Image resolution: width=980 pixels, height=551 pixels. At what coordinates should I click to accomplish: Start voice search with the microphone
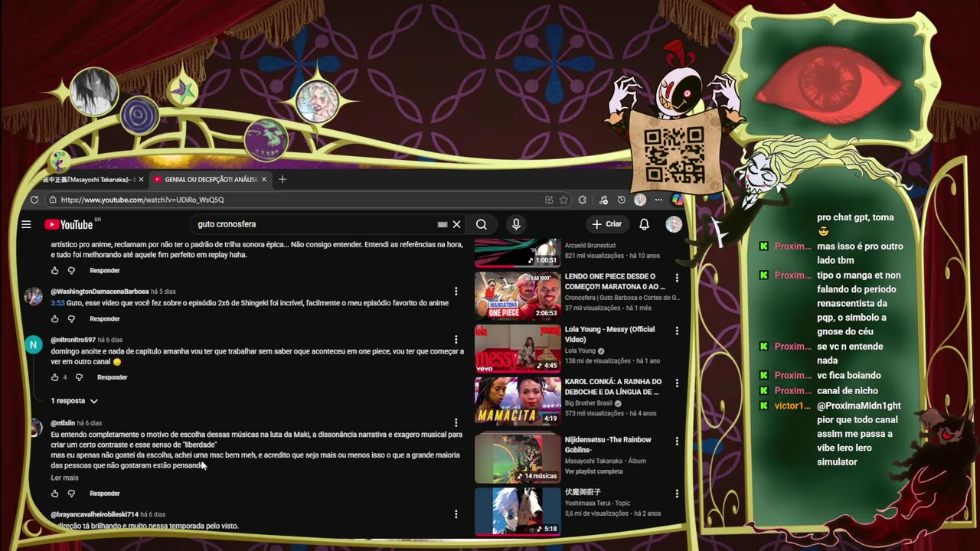(x=516, y=224)
